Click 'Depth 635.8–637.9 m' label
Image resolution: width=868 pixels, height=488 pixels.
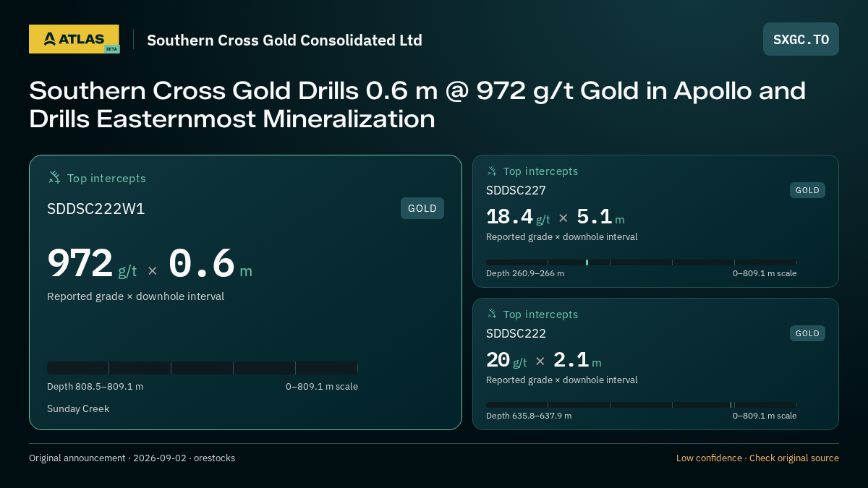point(529,416)
